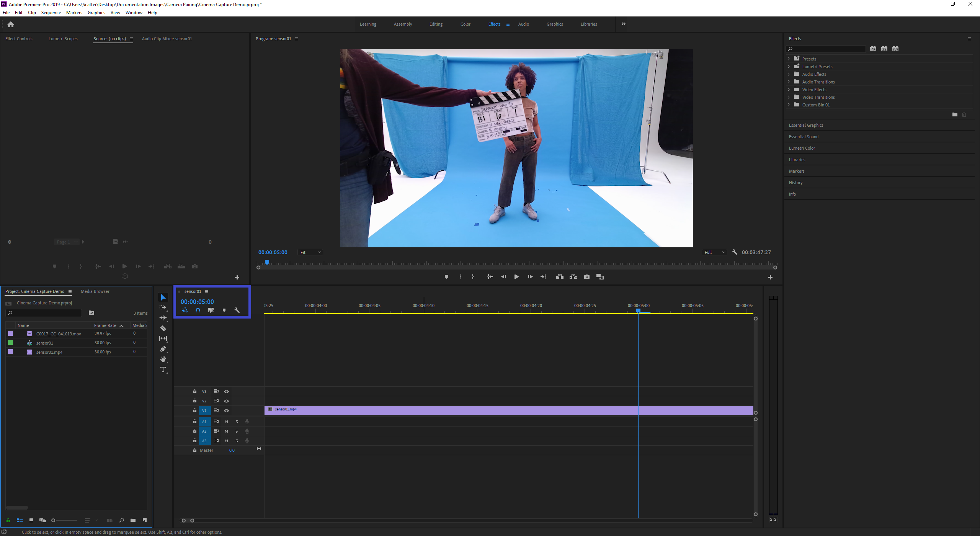Expand the Video Effects folder

click(x=789, y=90)
